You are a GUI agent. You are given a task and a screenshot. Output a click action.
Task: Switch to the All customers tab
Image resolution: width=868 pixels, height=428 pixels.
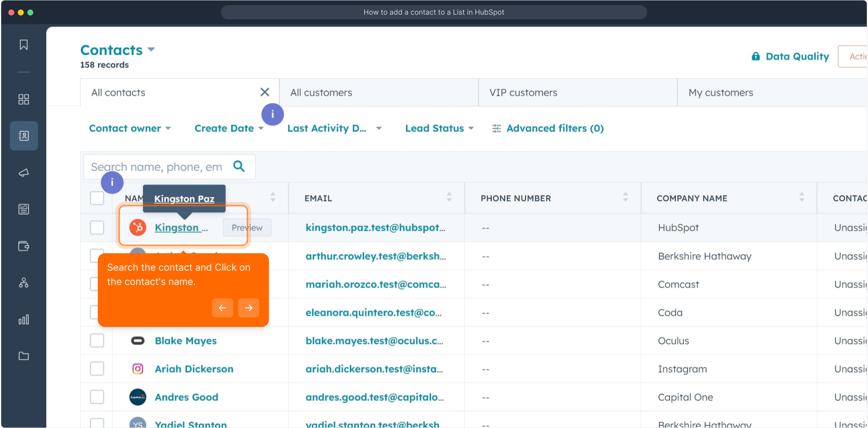pos(321,93)
